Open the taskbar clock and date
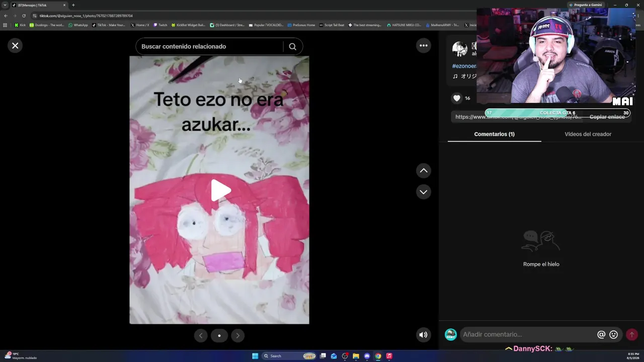The image size is (644, 362). [633, 356]
